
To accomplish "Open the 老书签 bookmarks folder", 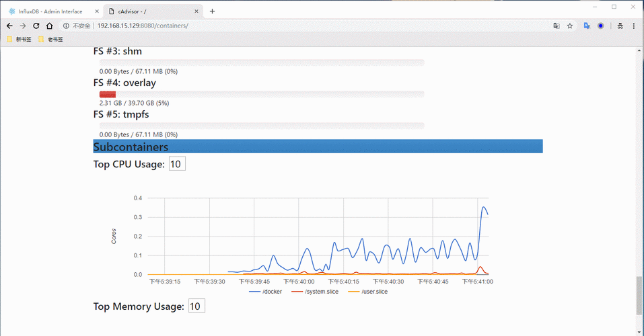I will click(x=50, y=40).
